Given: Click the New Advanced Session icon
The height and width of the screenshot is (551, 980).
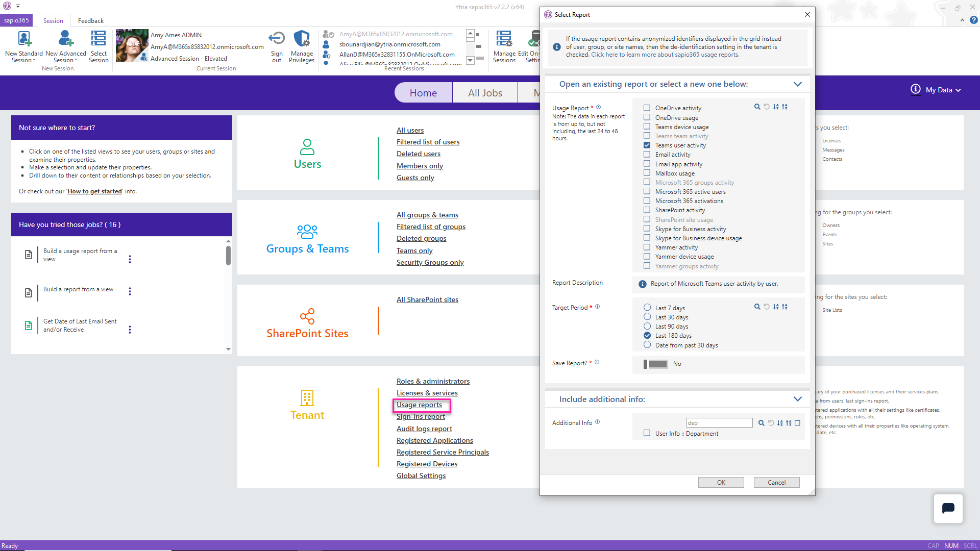Looking at the screenshot, I should point(66,39).
